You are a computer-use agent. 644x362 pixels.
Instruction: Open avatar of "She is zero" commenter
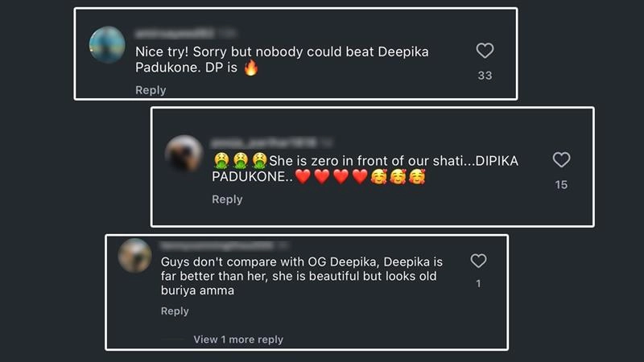tap(184, 154)
